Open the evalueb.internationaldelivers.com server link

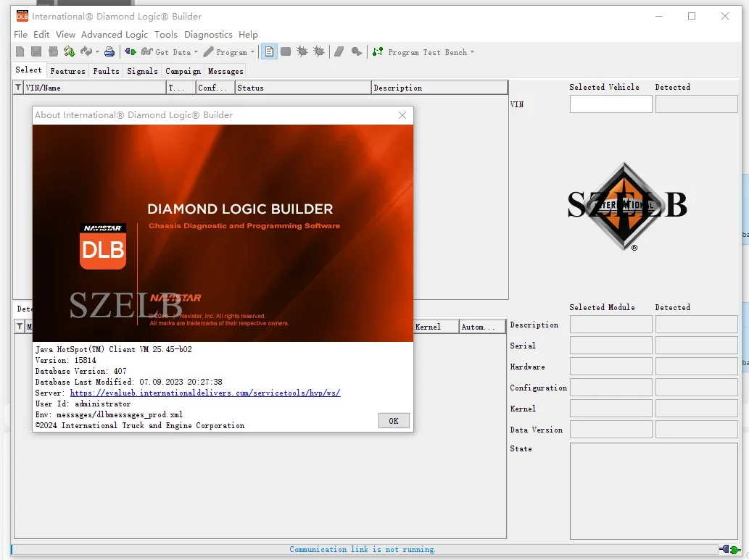point(205,393)
